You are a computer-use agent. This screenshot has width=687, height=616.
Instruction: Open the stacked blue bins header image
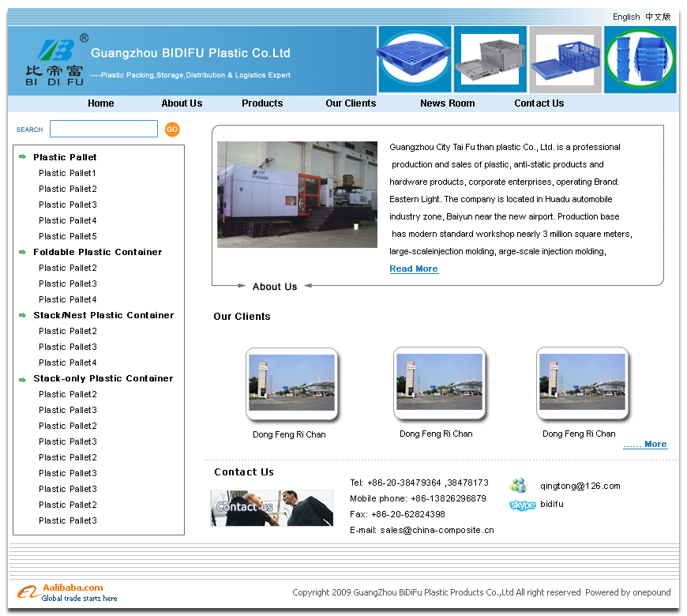click(x=640, y=59)
